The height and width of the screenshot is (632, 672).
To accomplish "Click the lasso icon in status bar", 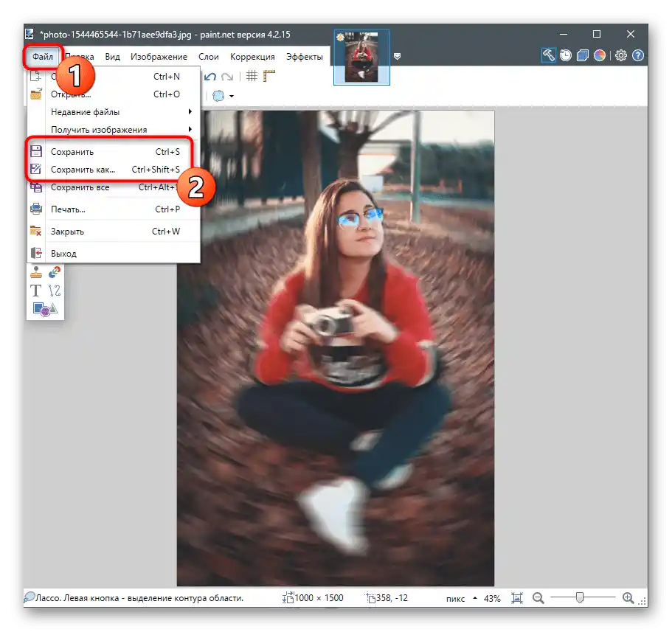I will coord(30,597).
